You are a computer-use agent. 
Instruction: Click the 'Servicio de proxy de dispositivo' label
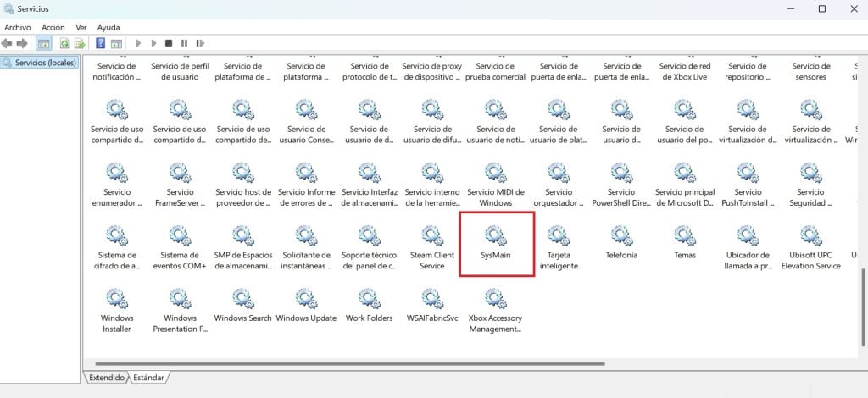[432, 71]
